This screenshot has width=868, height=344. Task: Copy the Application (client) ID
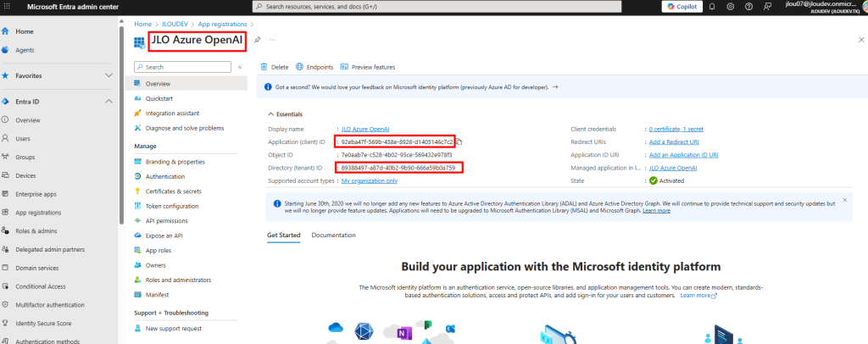tap(459, 142)
